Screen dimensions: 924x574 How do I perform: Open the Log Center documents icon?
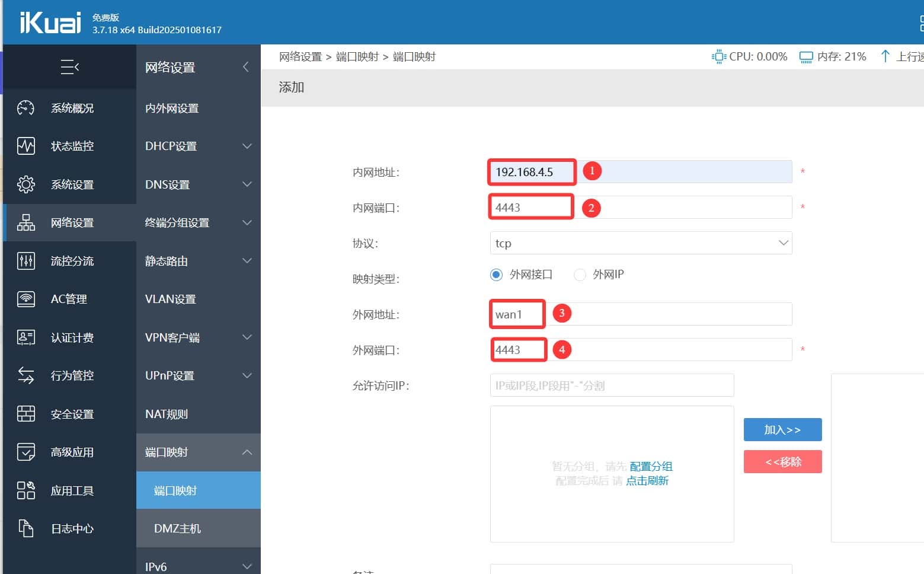[25, 528]
